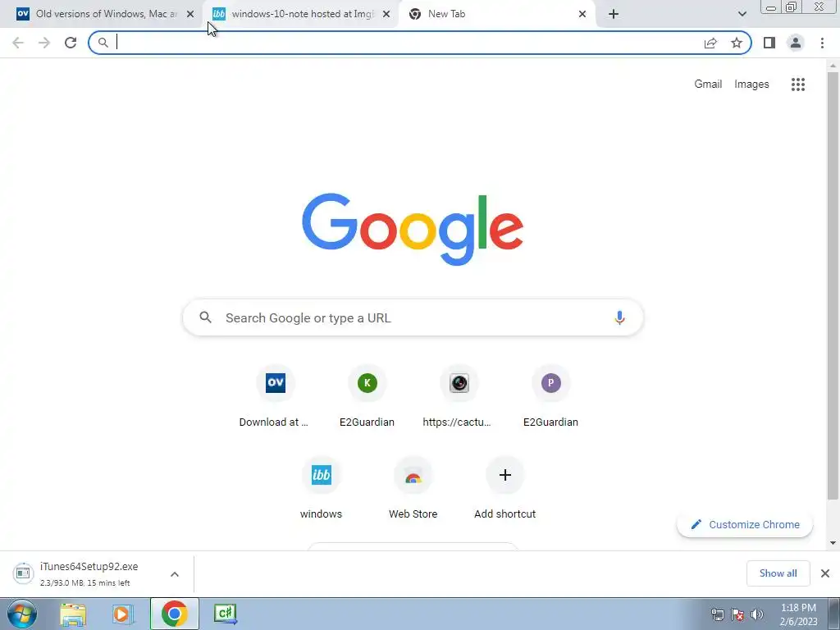
Task: Launch Windows Media Player from taskbar
Action: click(123, 614)
